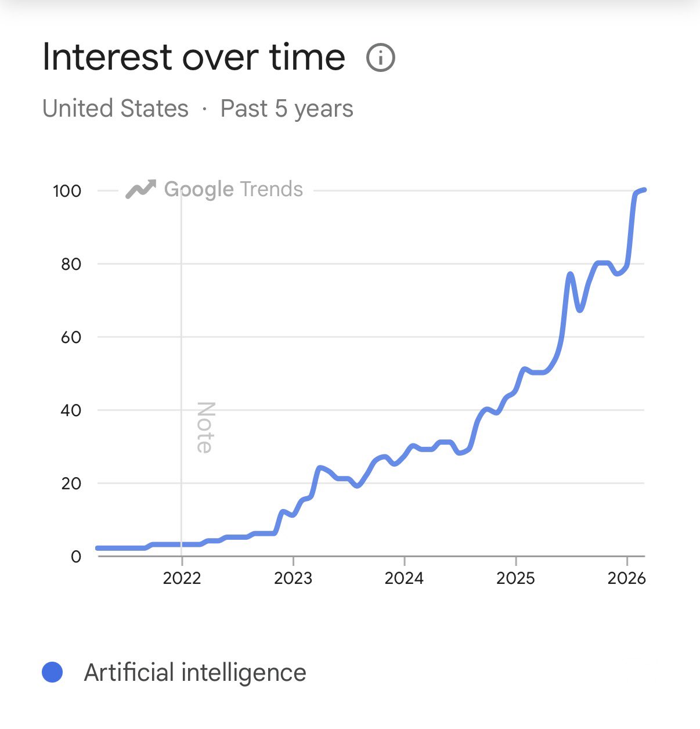The height and width of the screenshot is (729, 700).
Task: Click the 40 y-axis value label
Action: tap(71, 410)
